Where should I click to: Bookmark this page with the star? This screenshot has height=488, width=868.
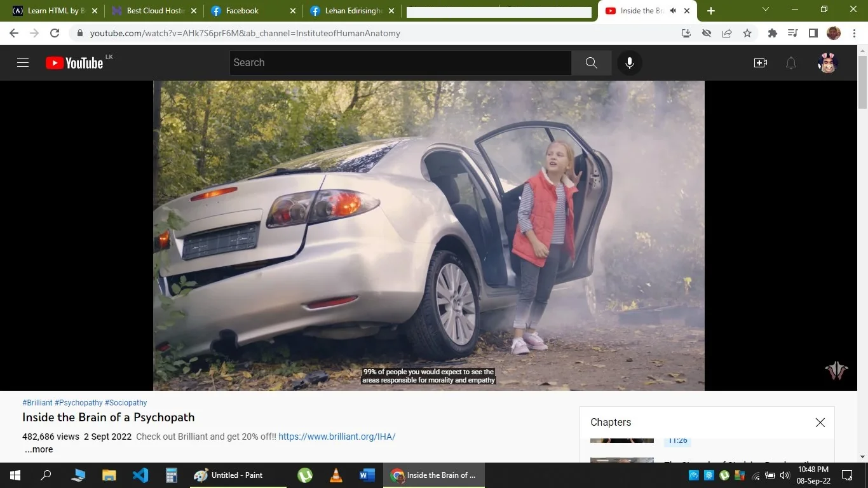pos(747,33)
